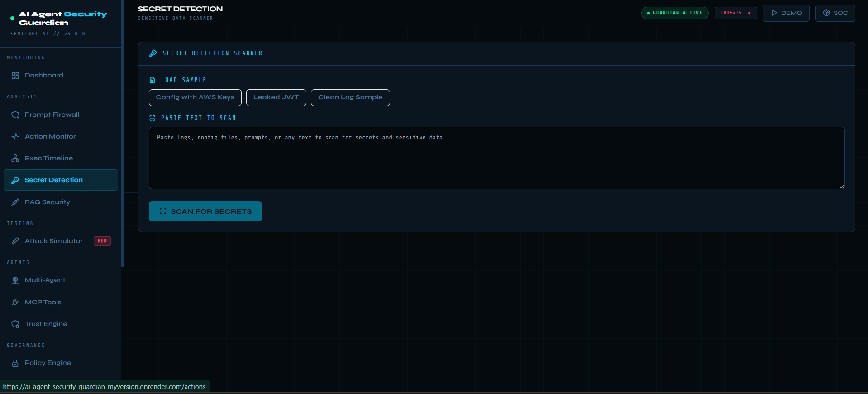
Task: Click the Secret Detection key icon in sidebar
Action: click(15, 180)
